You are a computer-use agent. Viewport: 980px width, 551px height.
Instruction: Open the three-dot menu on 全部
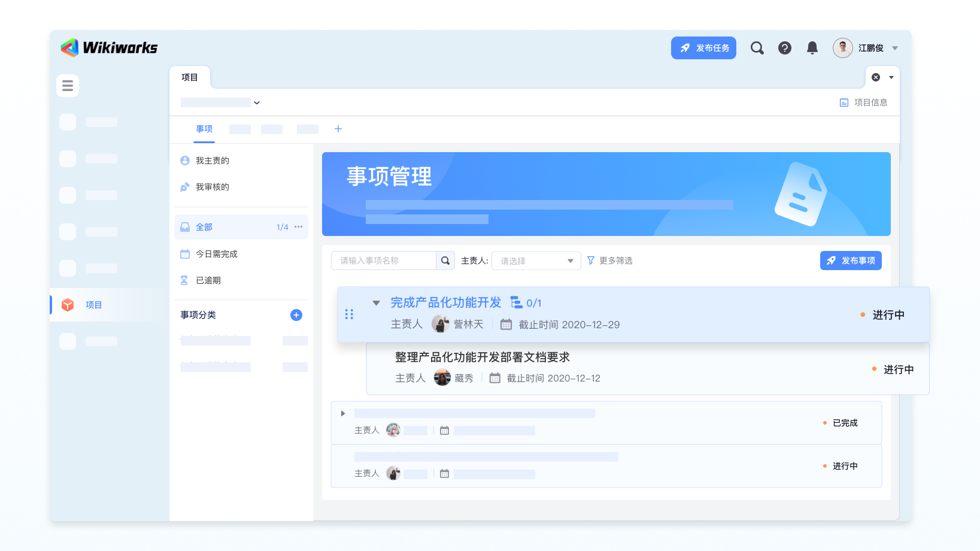(299, 227)
